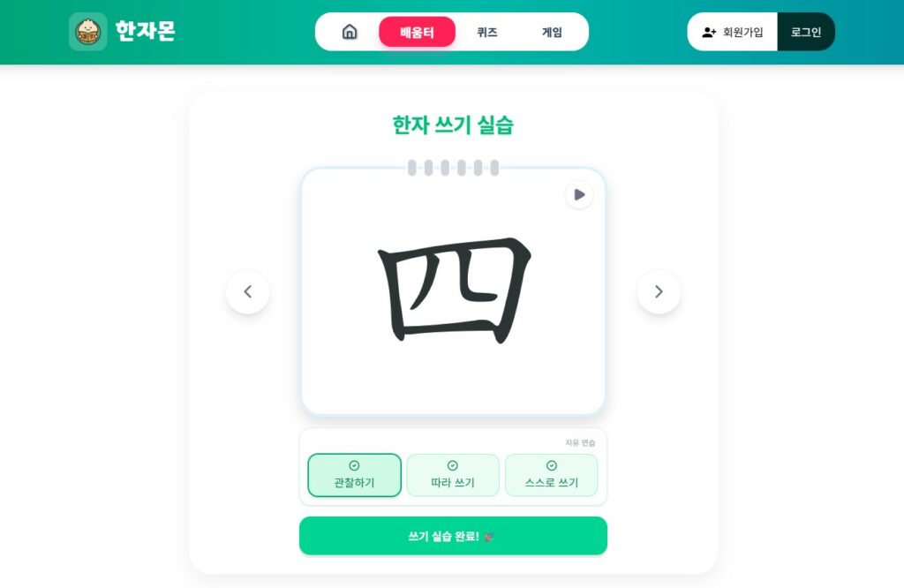Image resolution: width=904 pixels, height=588 pixels.
Task: Click the add-user icon beside 회원가입
Action: tap(709, 33)
